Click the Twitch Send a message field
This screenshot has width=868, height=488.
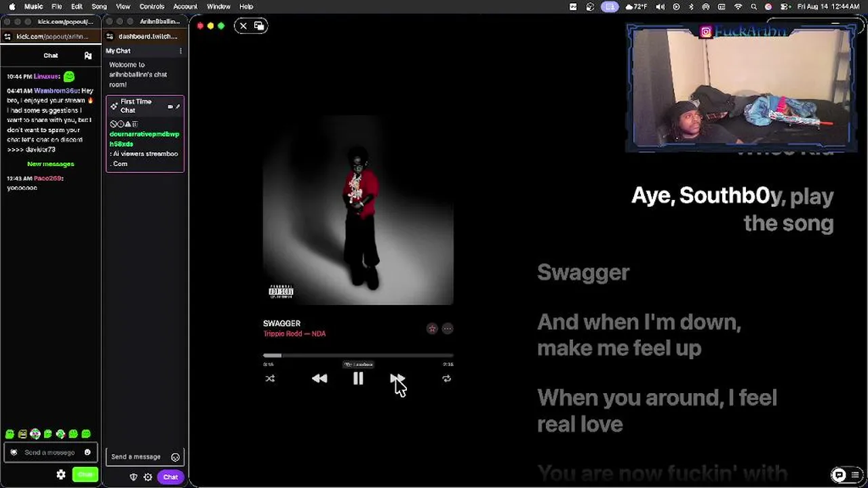click(144, 457)
